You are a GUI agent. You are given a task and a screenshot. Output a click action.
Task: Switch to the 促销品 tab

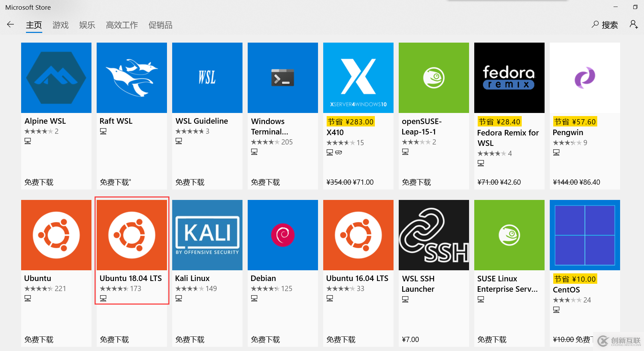pyautogui.click(x=160, y=25)
